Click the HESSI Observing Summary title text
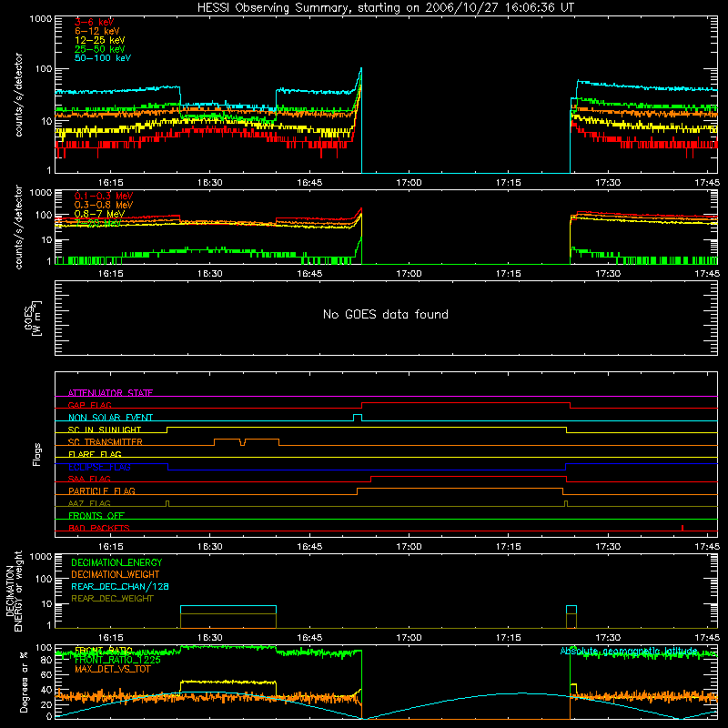The image size is (728, 728). point(385,8)
